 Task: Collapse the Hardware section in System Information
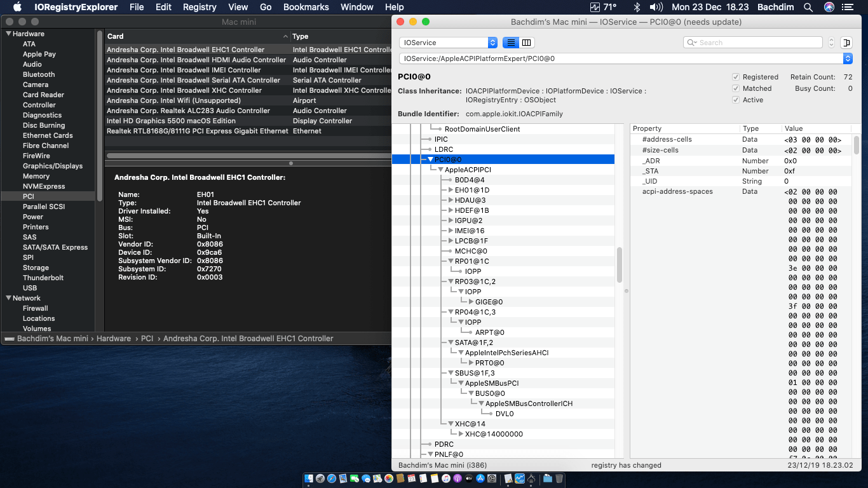click(8, 34)
